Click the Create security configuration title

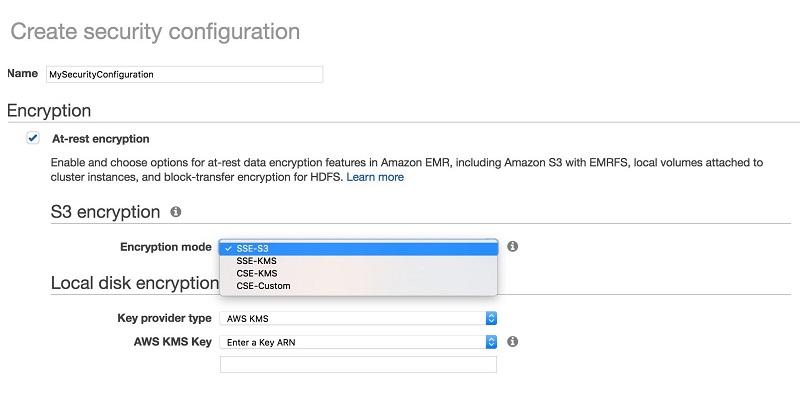(x=155, y=31)
